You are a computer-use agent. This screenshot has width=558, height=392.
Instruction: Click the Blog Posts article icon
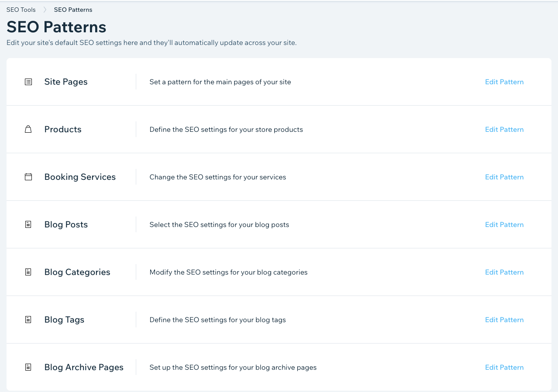(28, 224)
